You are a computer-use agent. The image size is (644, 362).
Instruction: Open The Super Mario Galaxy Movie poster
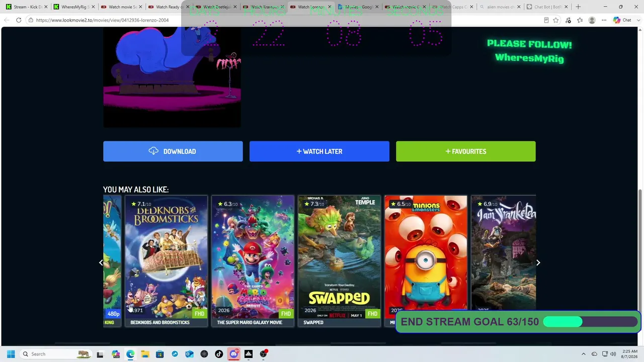tap(253, 256)
